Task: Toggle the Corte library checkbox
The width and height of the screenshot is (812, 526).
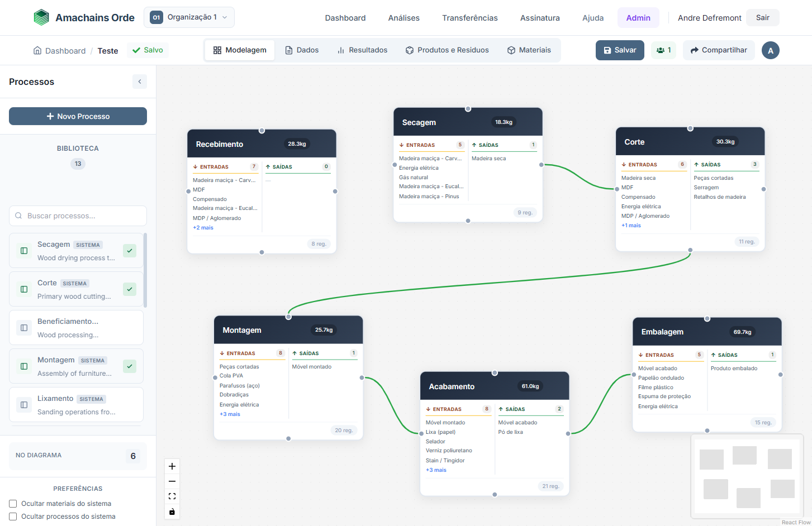Action: pyautogui.click(x=130, y=289)
